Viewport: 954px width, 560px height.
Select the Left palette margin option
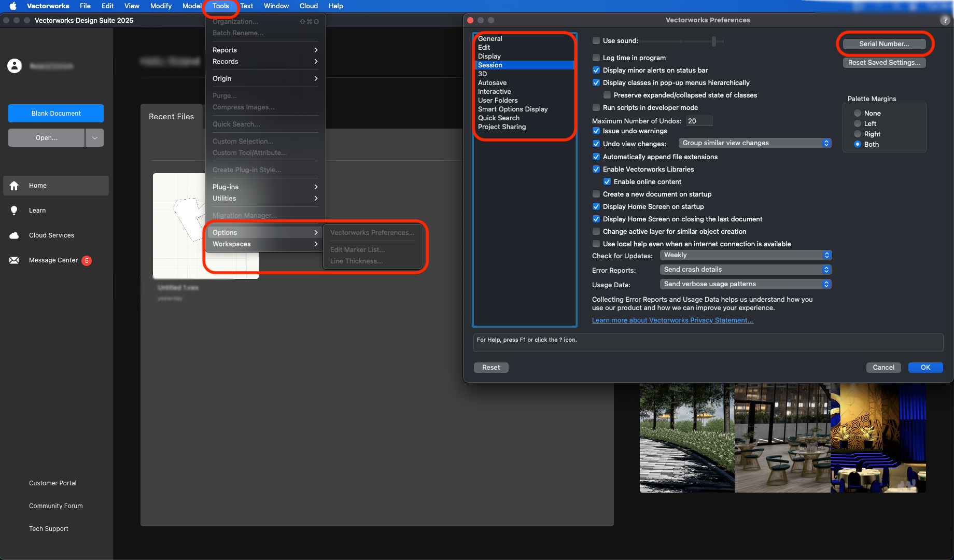coord(858,124)
